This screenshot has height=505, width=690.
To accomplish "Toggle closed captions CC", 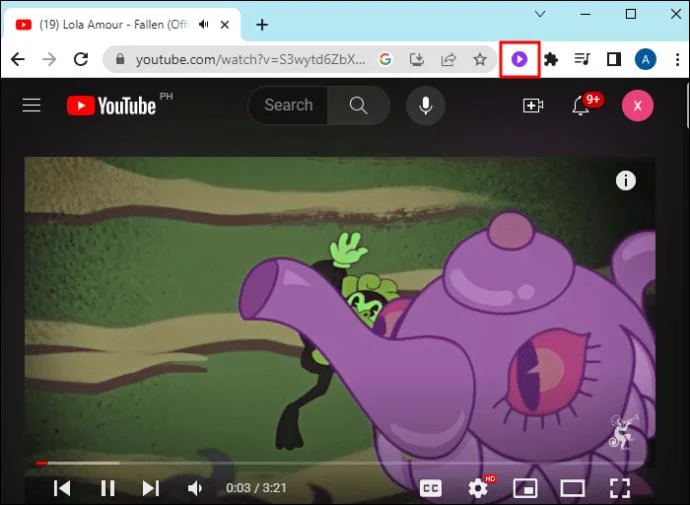I will (x=431, y=488).
